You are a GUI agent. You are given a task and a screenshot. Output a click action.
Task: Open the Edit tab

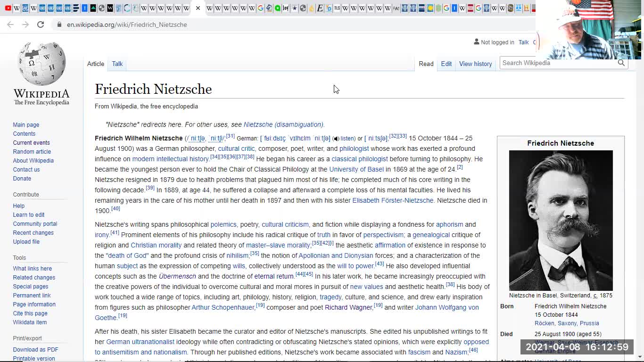tap(446, 64)
